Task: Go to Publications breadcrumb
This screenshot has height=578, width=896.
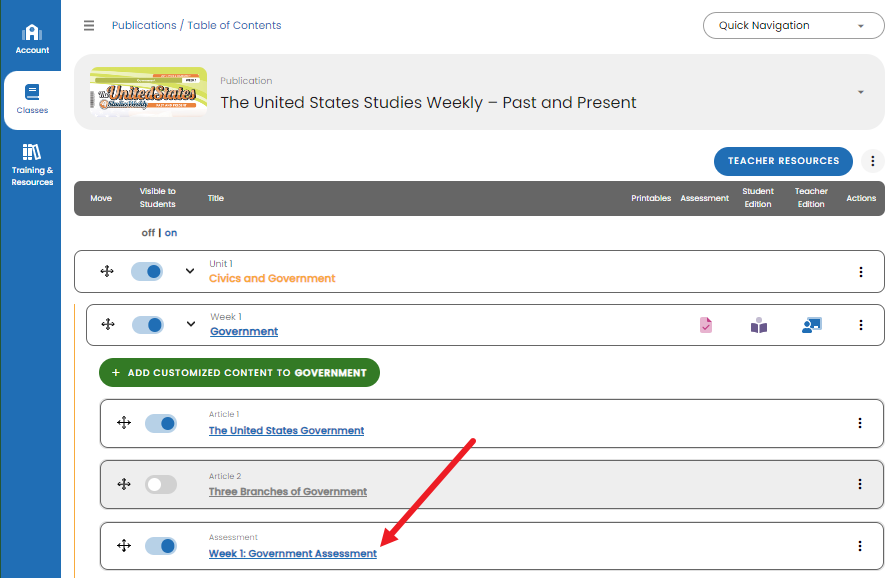Action: (x=144, y=25)
